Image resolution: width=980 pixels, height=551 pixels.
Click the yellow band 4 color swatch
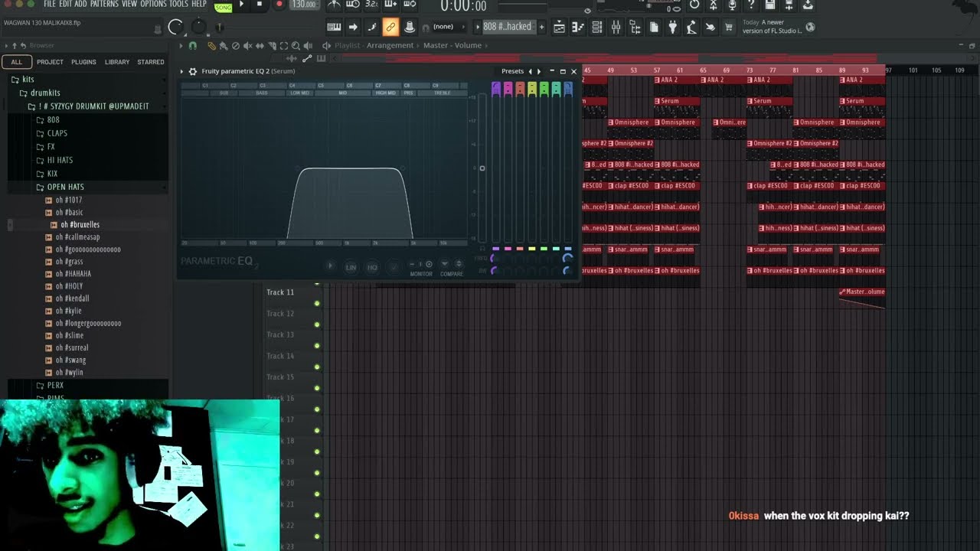click(532, 249)
